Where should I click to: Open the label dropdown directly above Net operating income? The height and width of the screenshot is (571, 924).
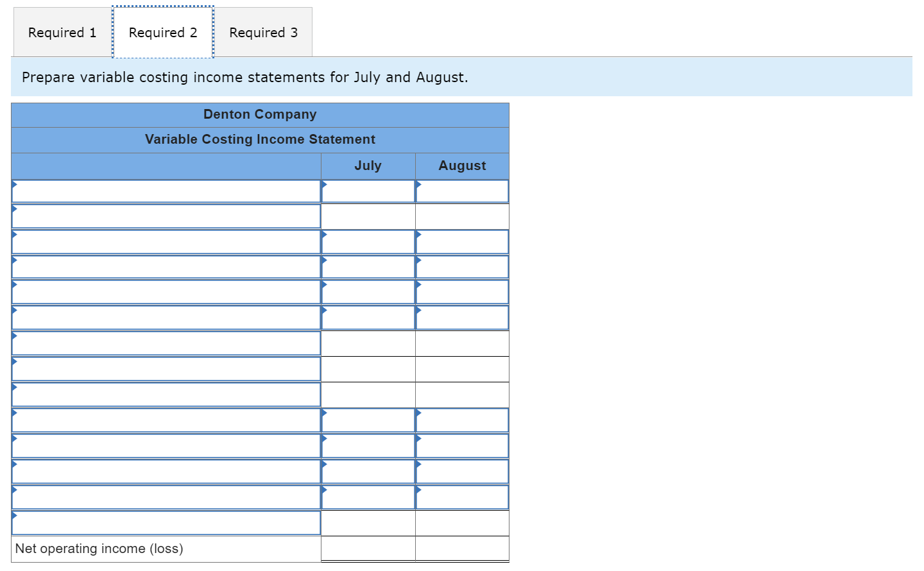[166, 523]
